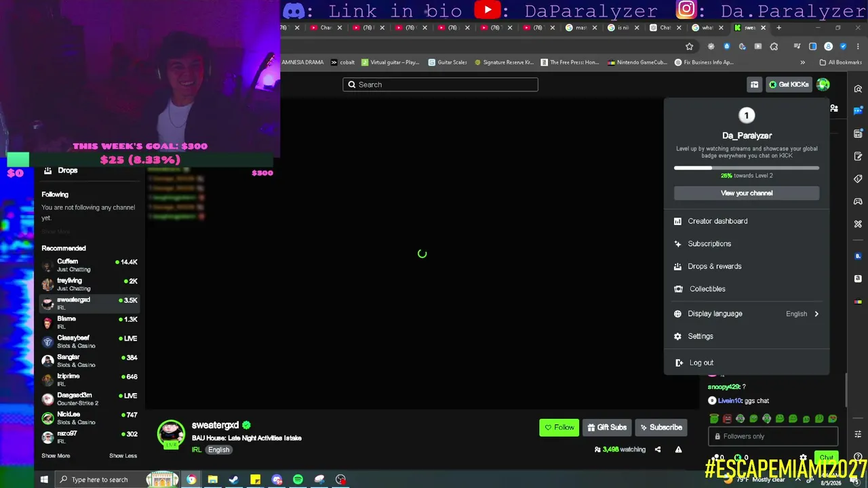
Task: Click the green Chat send button
Action: click(826, 458)
